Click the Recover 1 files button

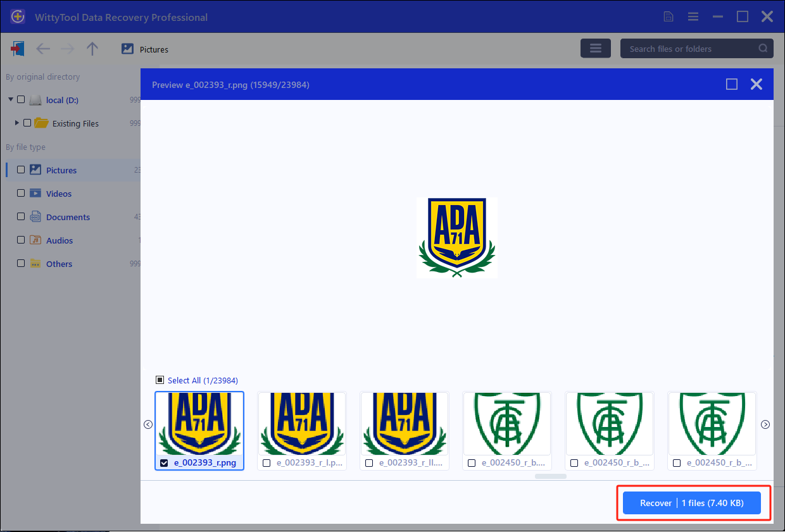tap(691, 503)
